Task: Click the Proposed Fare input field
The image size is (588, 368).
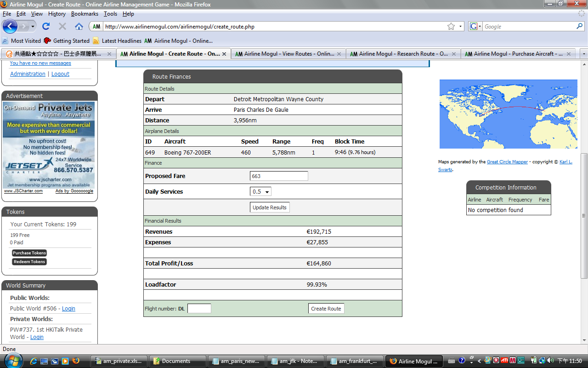Action: pos(279,176)
